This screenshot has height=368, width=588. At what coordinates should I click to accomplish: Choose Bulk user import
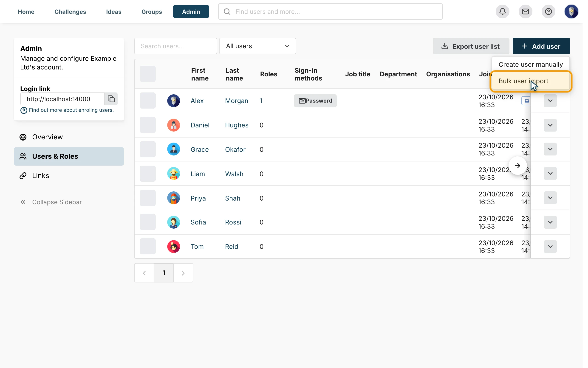click(531, 81)
